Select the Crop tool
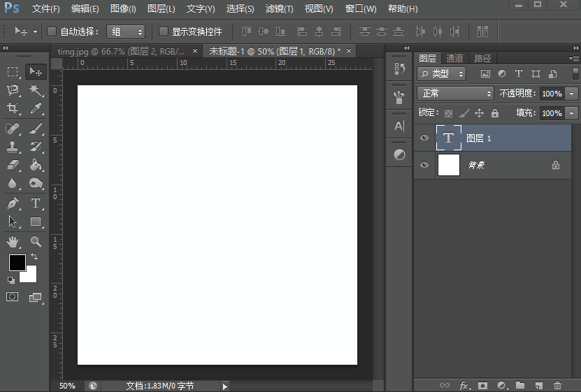The height and width of the screenshot is (392, 581). [x=13, y=108]
